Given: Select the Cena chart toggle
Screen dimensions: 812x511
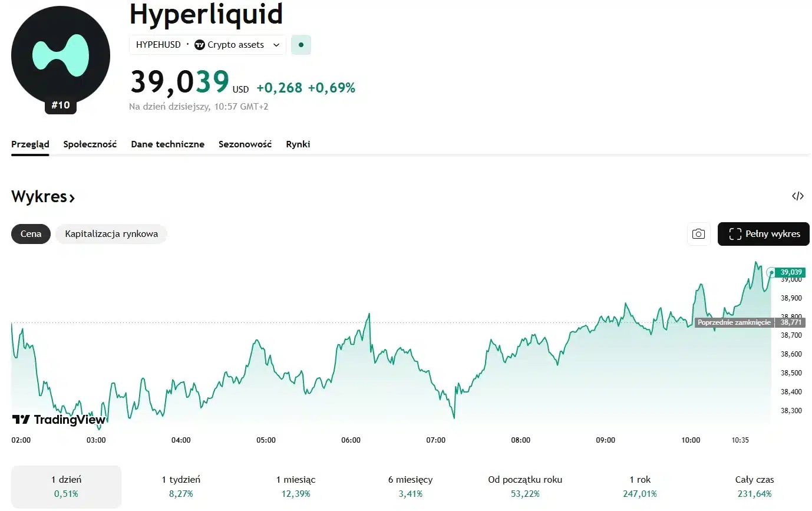Looking at the screenshot, I should 31,234.
